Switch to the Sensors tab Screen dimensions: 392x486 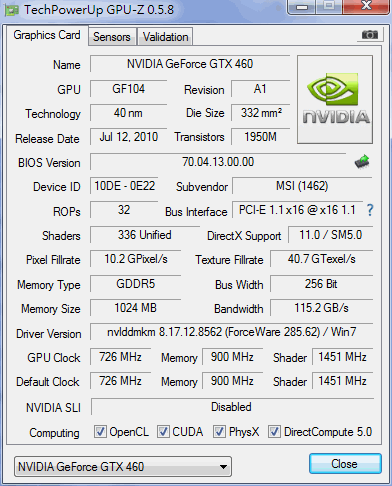coord(112,37)
